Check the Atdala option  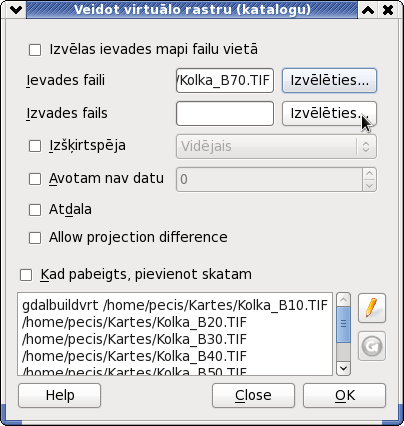pyautogui.click(x=35, y=210)
